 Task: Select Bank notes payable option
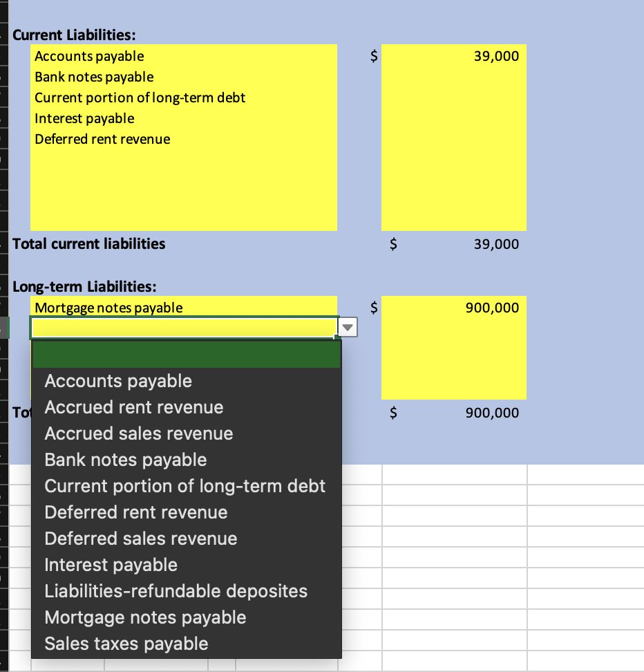(125, 460)
